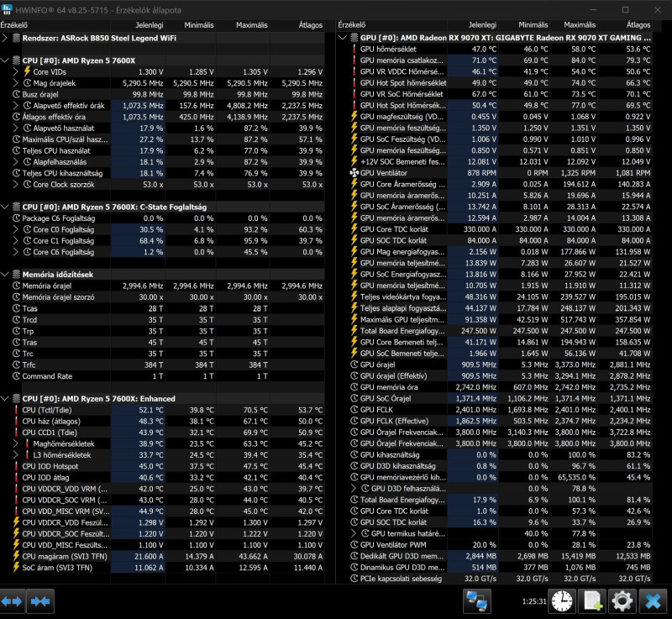672x619 pixels.
Task: Open the network remote monitoring icon
Action: 477,601
